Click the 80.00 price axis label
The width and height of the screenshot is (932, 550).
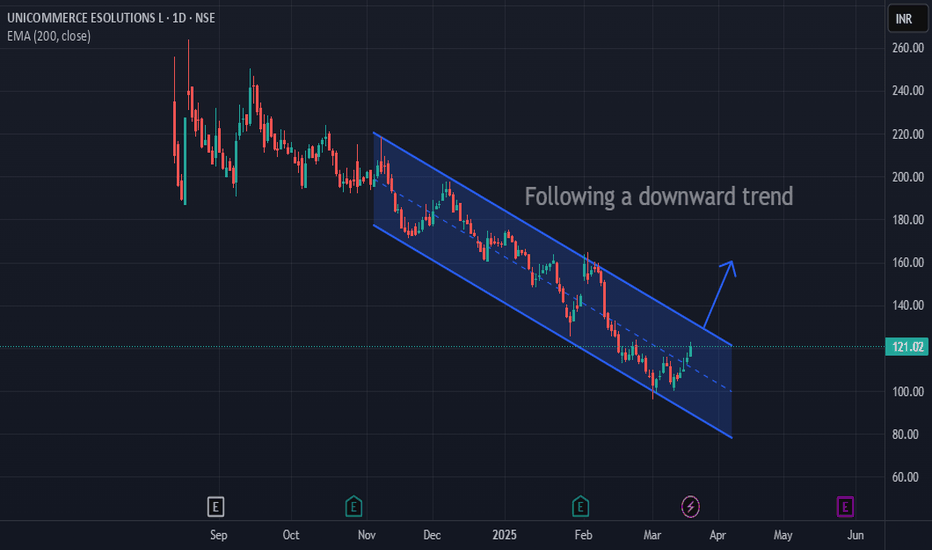coord(905,435)
